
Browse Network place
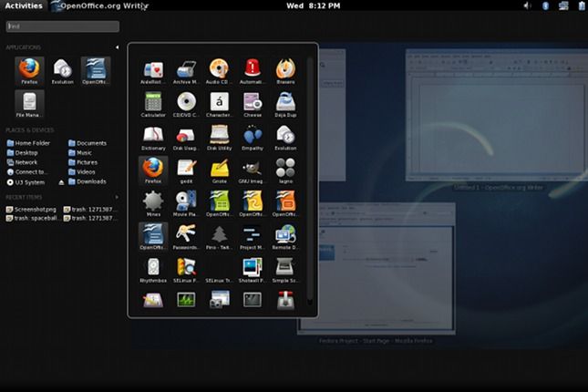(22, 162)
